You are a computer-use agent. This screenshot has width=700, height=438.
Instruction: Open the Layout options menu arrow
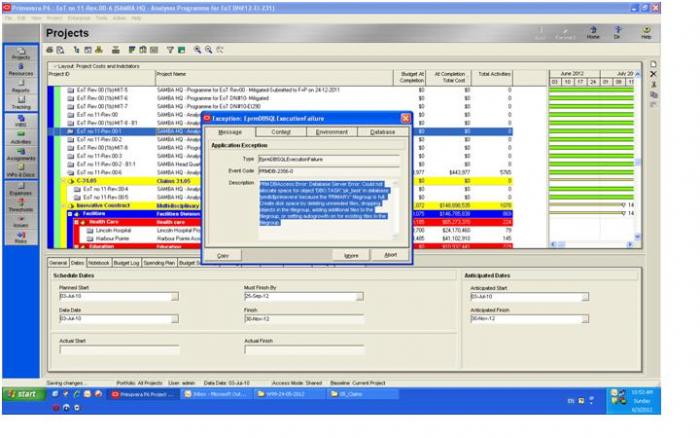pyautogui.click(x=55, y=66)
